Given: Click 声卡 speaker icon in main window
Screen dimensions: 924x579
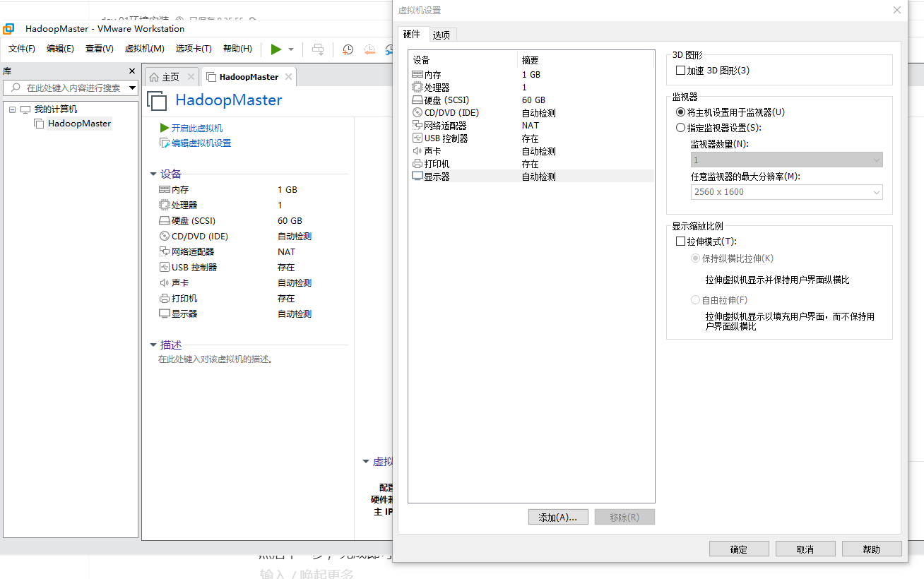Looking at the screenshot, I should tap(165, 283).
